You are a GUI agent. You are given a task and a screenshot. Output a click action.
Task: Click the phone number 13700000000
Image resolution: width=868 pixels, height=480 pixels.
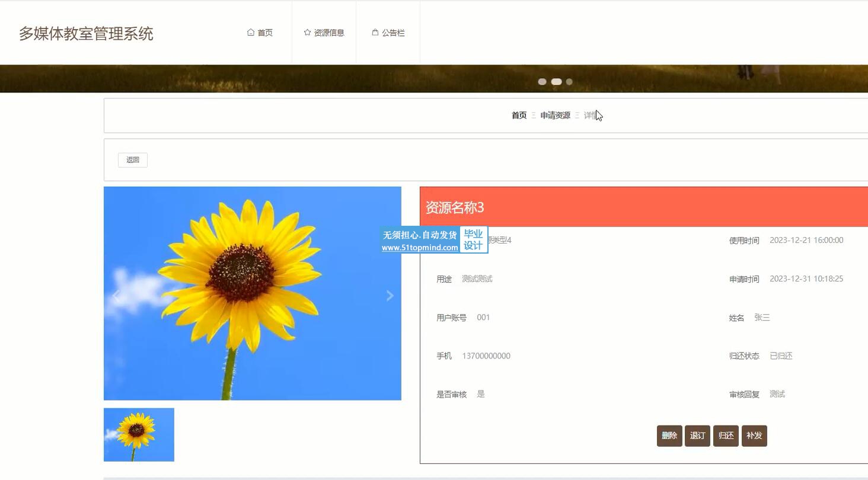pos(486,356)
